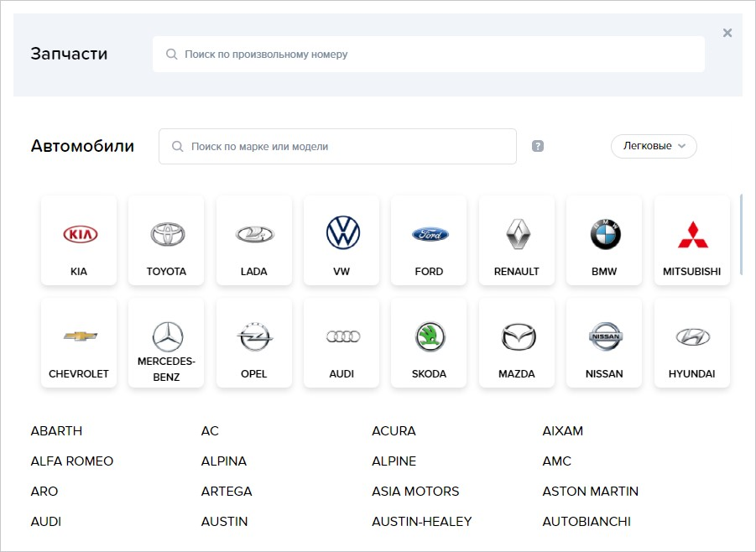Open the ABARTH brand link
The width and height of the screenshot is (756, 552).
coord(56,430)
